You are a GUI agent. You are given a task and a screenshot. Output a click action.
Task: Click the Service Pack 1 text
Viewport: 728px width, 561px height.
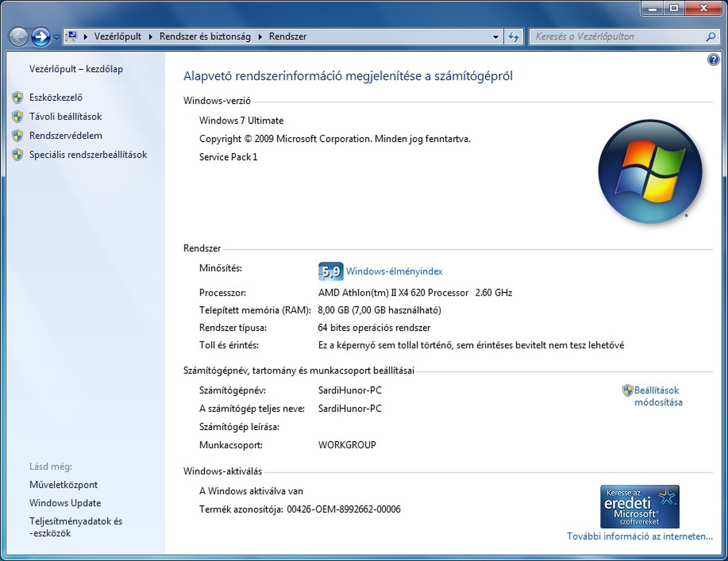click(228, 157)
